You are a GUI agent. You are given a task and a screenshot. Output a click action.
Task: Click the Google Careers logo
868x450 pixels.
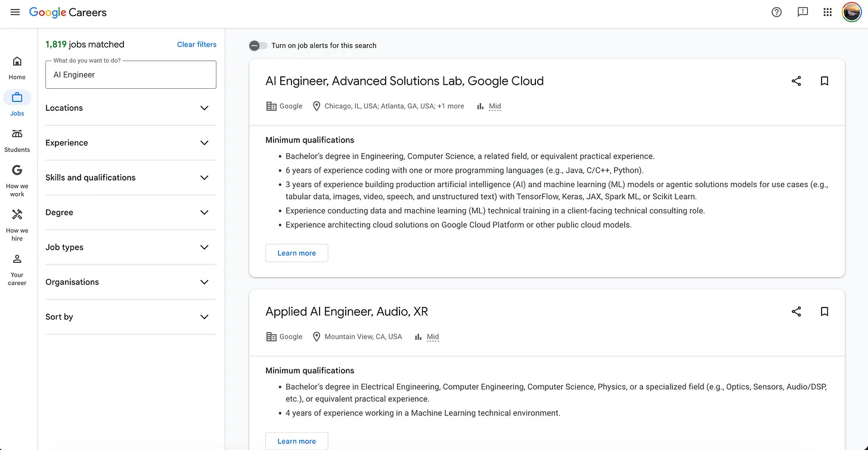tap(68, 13)
